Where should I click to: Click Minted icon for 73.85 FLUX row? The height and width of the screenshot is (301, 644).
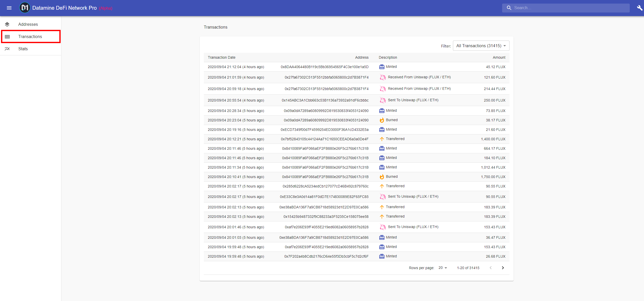point(382,110)
